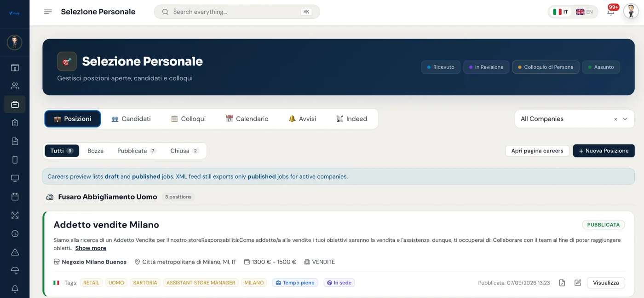Filter positions by Chiusa
Image resolution: width=644 pixels, height=298 pixels.
(x=184, y=151)
